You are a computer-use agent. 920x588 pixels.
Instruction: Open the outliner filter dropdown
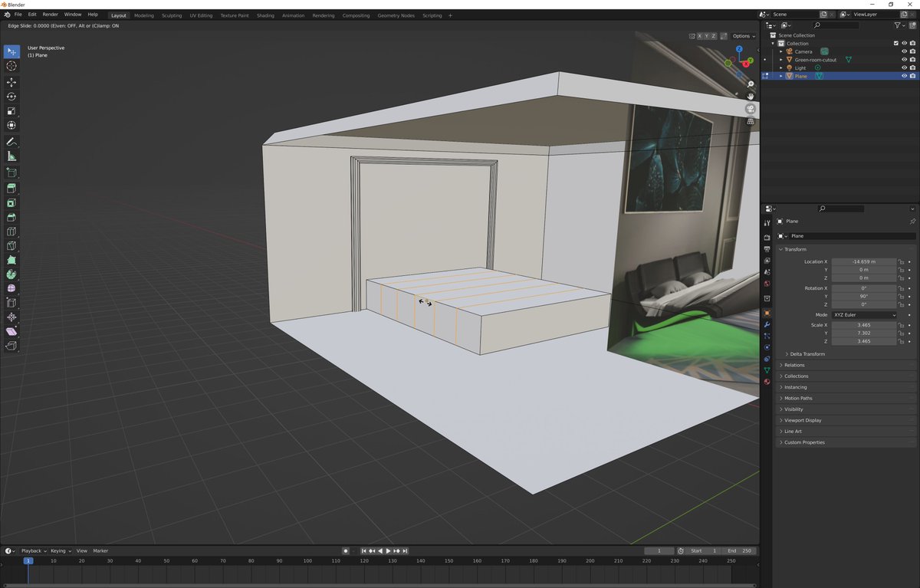(900, 25)
